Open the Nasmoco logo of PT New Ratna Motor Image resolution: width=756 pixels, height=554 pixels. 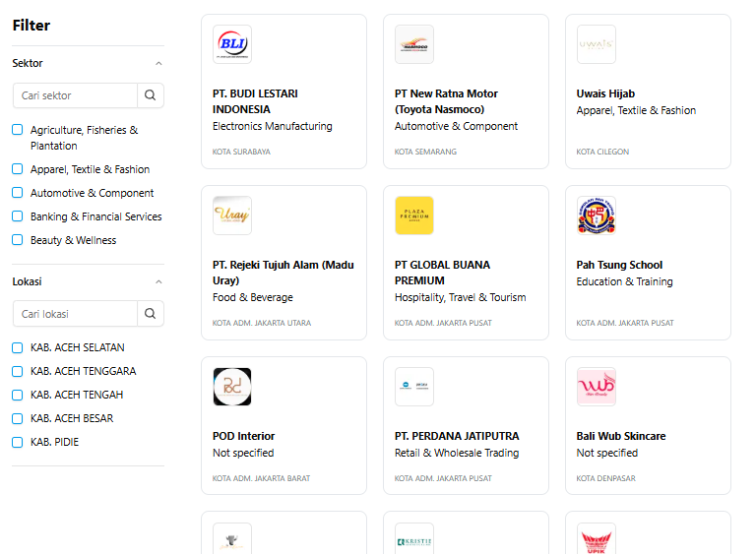coord(414,44)
